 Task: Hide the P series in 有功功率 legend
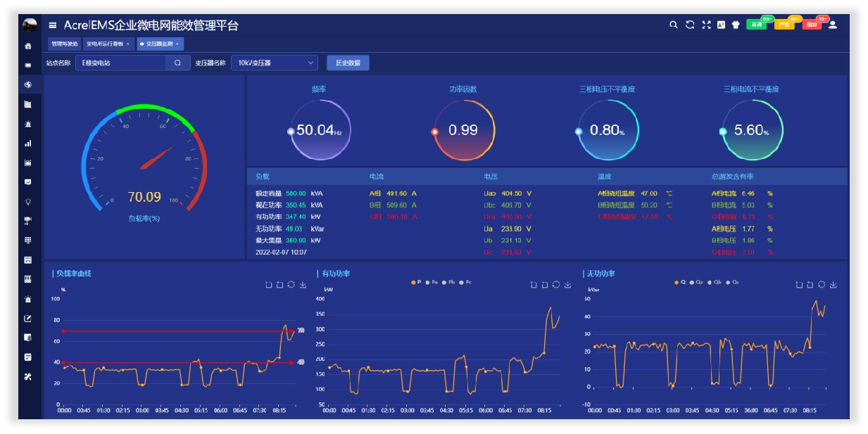415,282
